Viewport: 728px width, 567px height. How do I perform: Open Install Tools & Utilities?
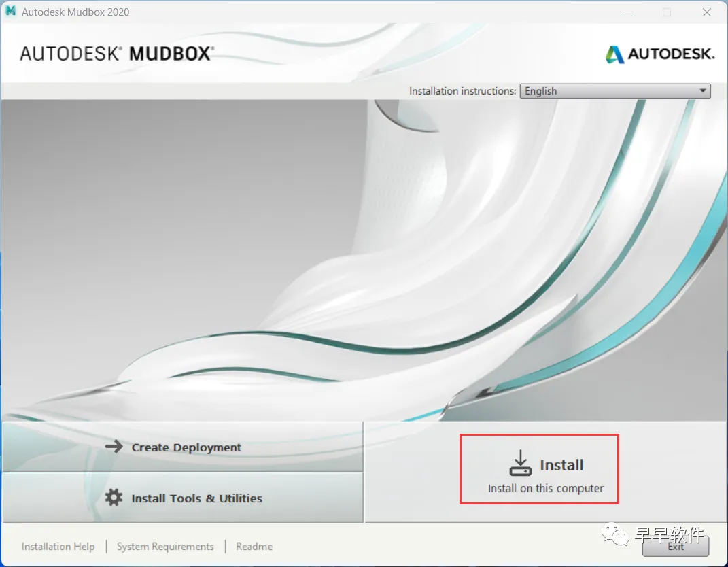click(182, 498)
